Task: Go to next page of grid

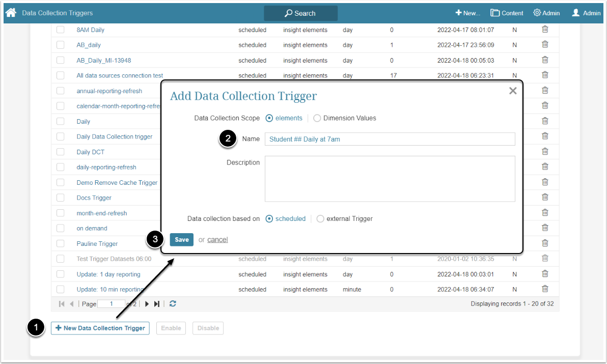Action: [147, 304]
